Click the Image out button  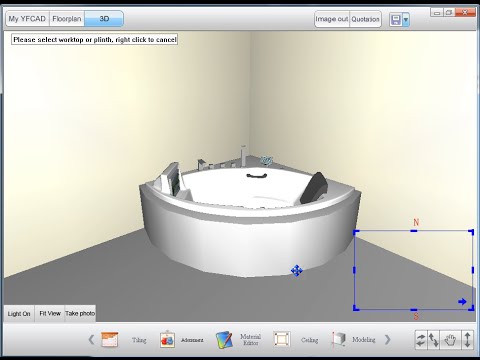coord(332,19)
